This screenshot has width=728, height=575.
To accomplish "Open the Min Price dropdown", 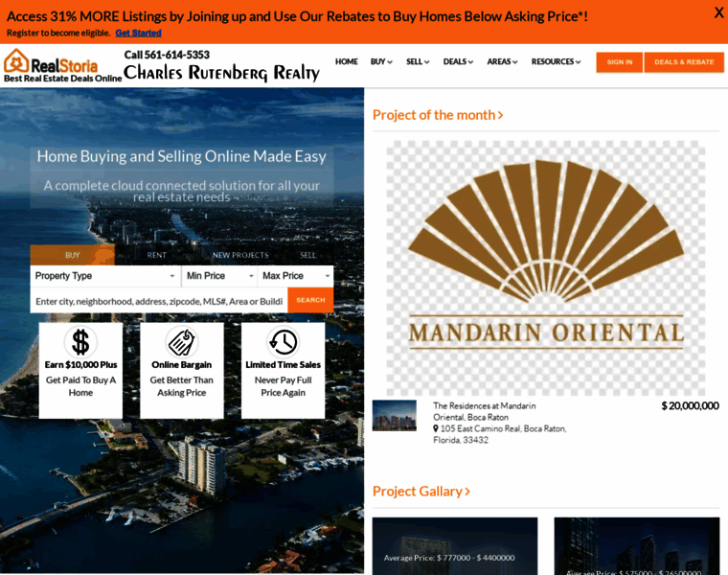I will coord(219,276).
